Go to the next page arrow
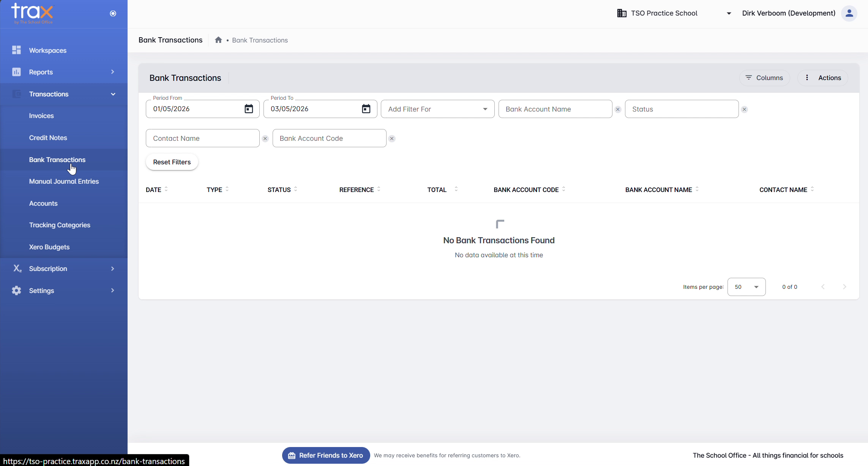868x466 pixels. [844, 287]
